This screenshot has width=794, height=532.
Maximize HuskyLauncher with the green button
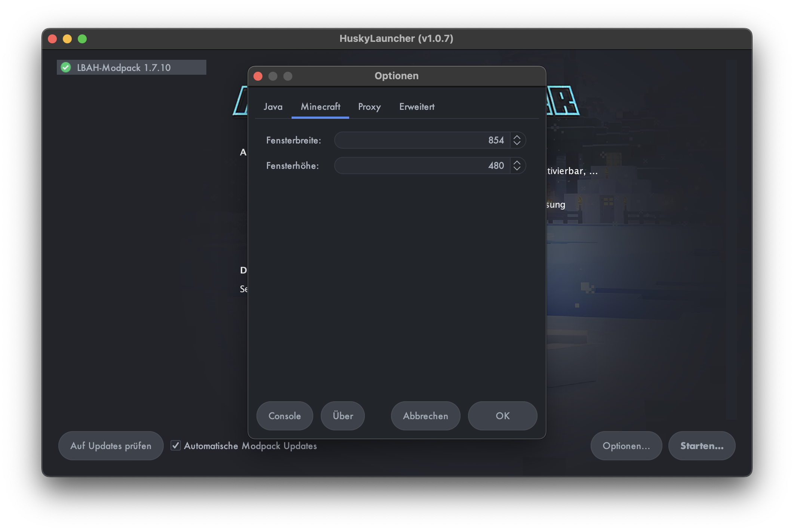point(82,39)
